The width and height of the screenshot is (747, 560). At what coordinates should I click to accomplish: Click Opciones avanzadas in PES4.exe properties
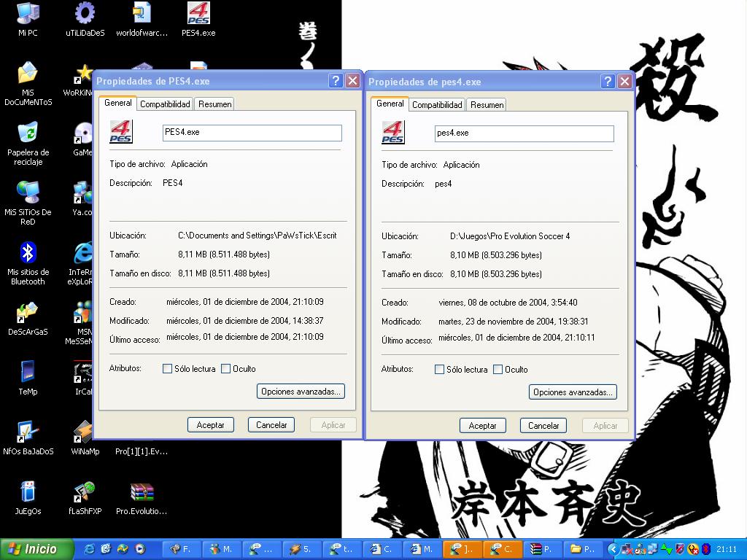coord(301,392)
